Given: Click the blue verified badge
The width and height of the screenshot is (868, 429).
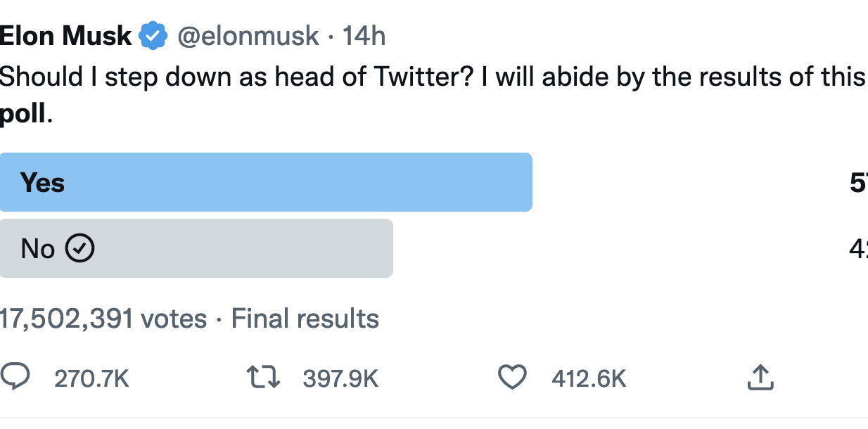Looking at the screenshot, I should 153,36.
